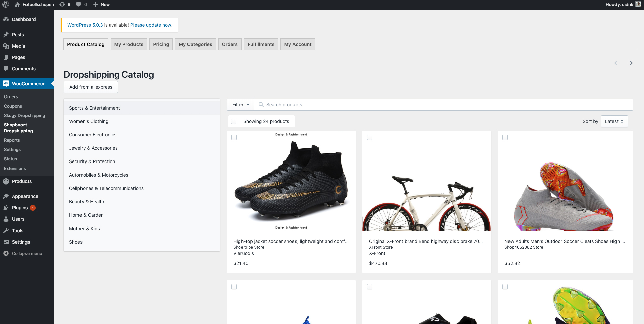Open the My Categories tab
Viewport: 644px width, 324px height.
196,44
